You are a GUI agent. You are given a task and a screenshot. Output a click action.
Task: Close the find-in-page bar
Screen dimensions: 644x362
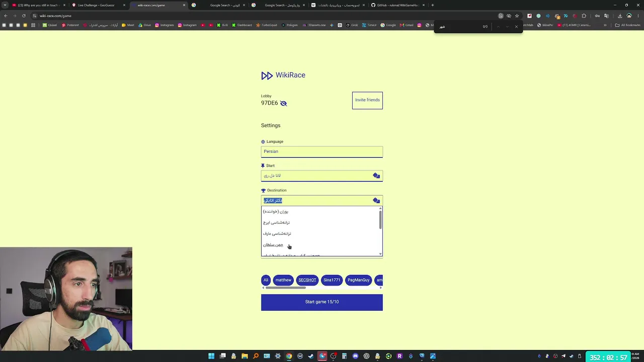point(516,26)
